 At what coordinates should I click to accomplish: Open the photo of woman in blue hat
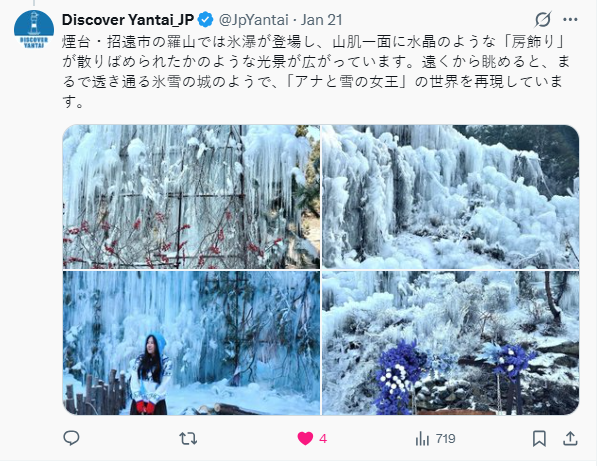click(x=191, y=343)
